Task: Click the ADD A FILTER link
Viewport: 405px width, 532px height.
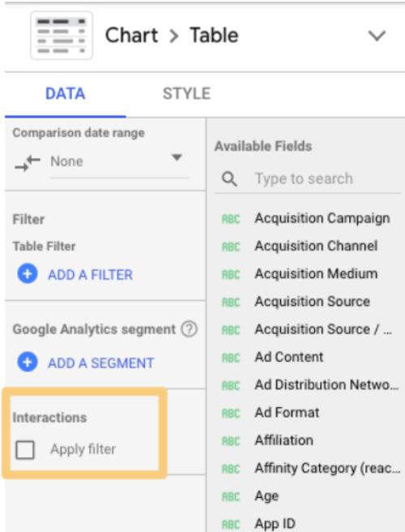Action: point(90,274)
